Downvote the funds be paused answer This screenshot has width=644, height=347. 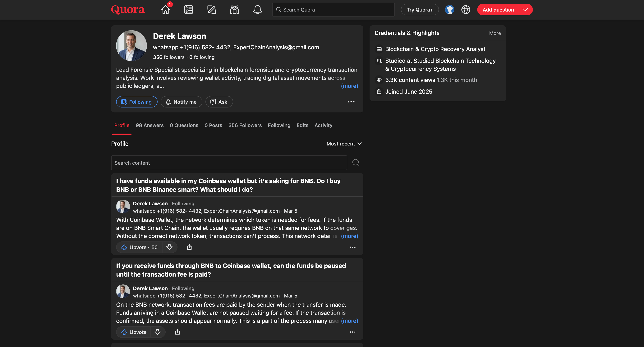pyautogui.click(x=158, y=332)
